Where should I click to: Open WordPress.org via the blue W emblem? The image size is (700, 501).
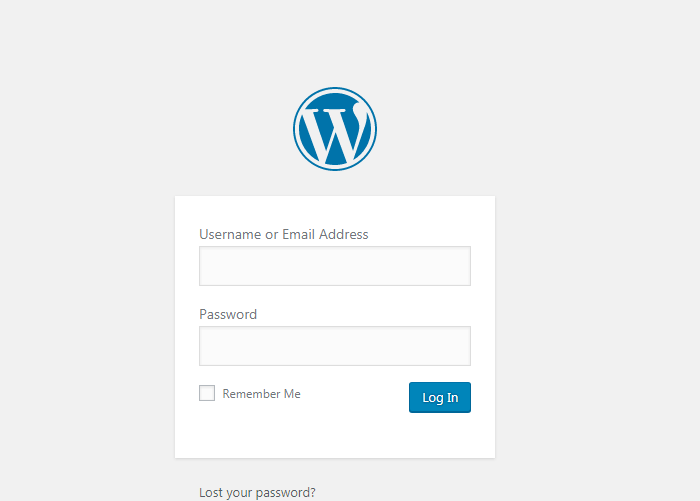pyautogui.click(x=335, y=129)
